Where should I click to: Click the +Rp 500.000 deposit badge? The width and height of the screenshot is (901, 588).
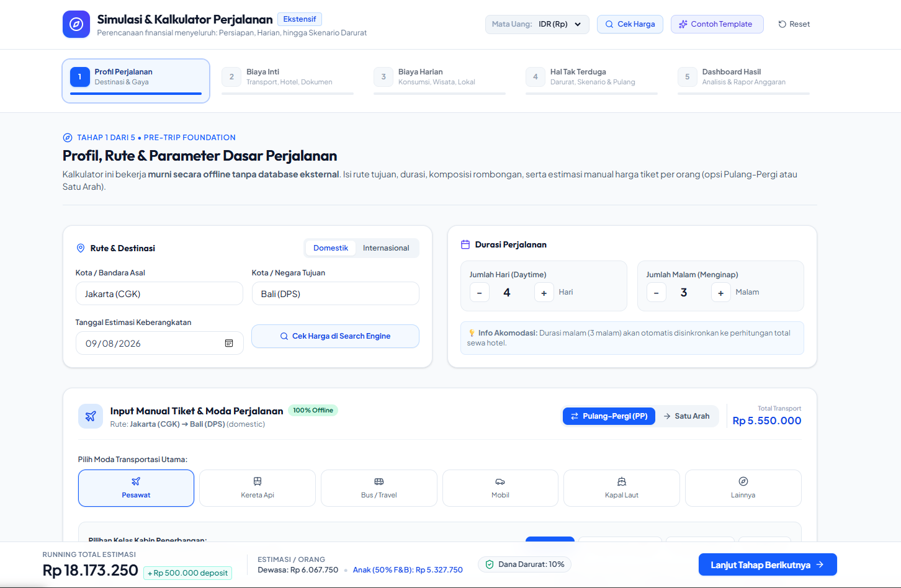pos(188,573)
